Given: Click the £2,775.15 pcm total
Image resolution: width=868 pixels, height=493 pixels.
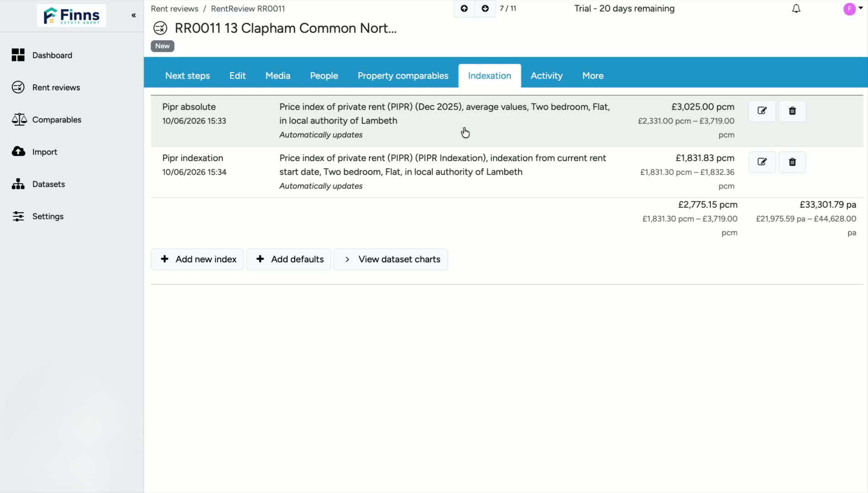Looking at the screenshot, I should (x=708, y=205).
